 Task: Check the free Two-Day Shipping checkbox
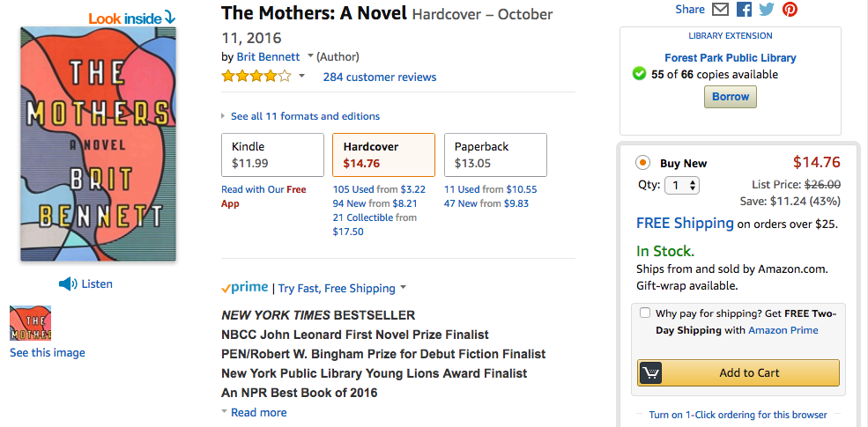coord(646,313)
